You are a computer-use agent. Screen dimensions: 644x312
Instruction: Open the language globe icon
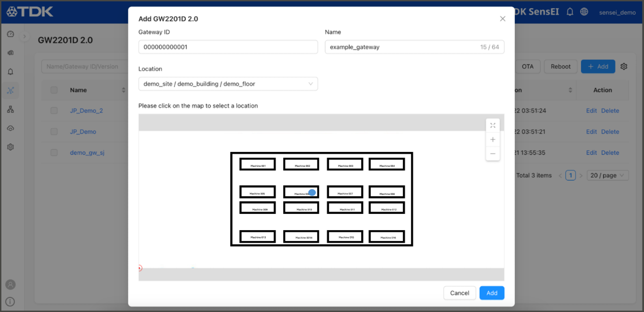[x=584, y=12]
